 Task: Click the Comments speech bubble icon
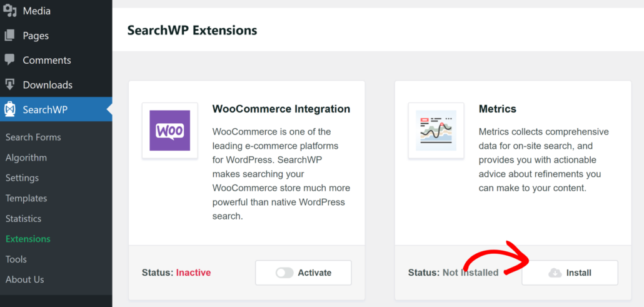pyautogui.click(x=10, y=60)
